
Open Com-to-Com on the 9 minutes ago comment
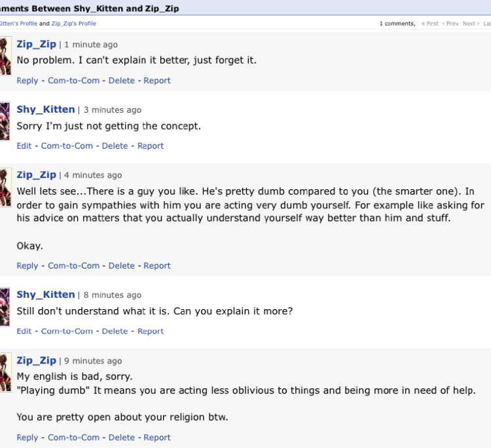pos(73,438)
